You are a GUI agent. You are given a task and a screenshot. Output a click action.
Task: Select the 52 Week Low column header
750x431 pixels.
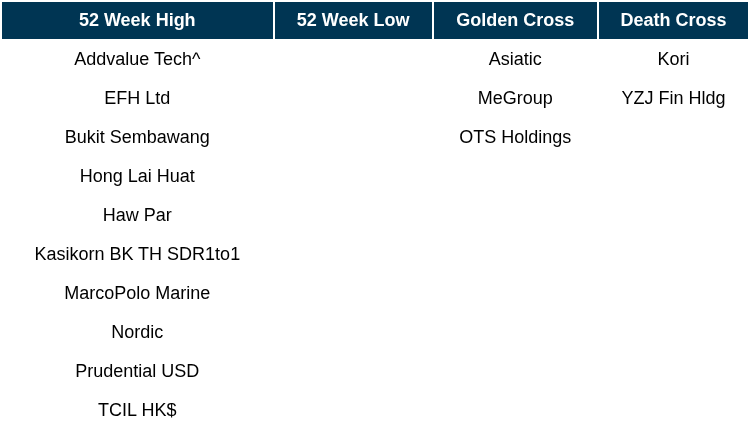[x=353, y=20]
